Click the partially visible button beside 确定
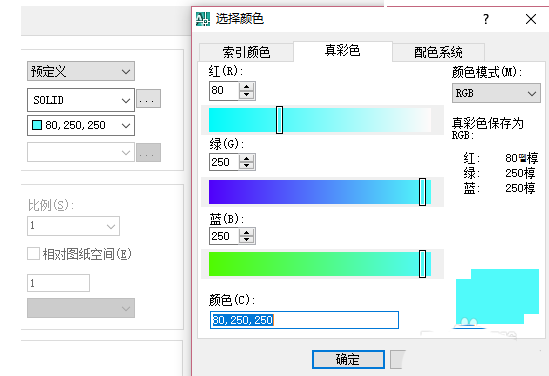The width and height of the screenshot is (549, 376). coord(398,360)
